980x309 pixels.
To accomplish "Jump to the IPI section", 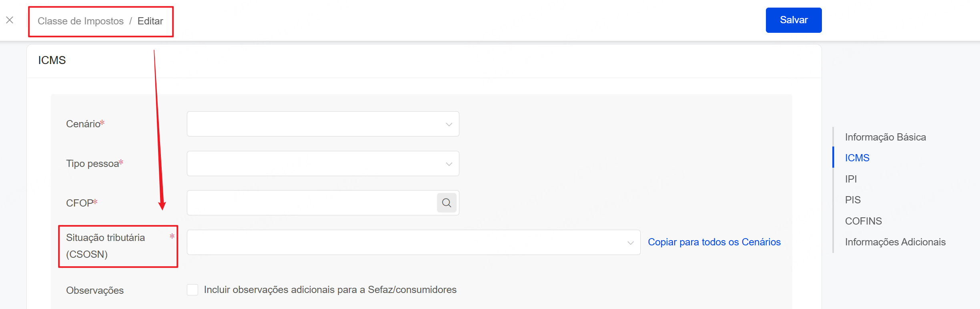I will (851, 179).
